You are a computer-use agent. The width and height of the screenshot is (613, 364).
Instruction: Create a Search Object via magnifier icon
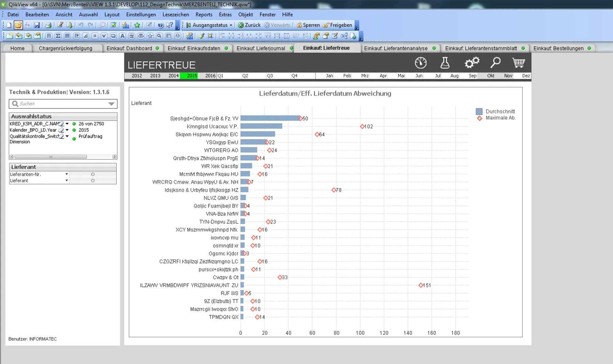[x=159, y=36]
